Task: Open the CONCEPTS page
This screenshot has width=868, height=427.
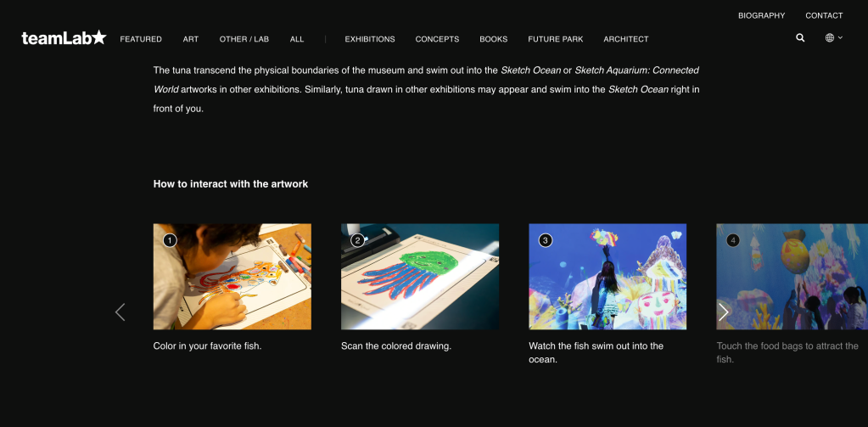Action: (437, 39)
